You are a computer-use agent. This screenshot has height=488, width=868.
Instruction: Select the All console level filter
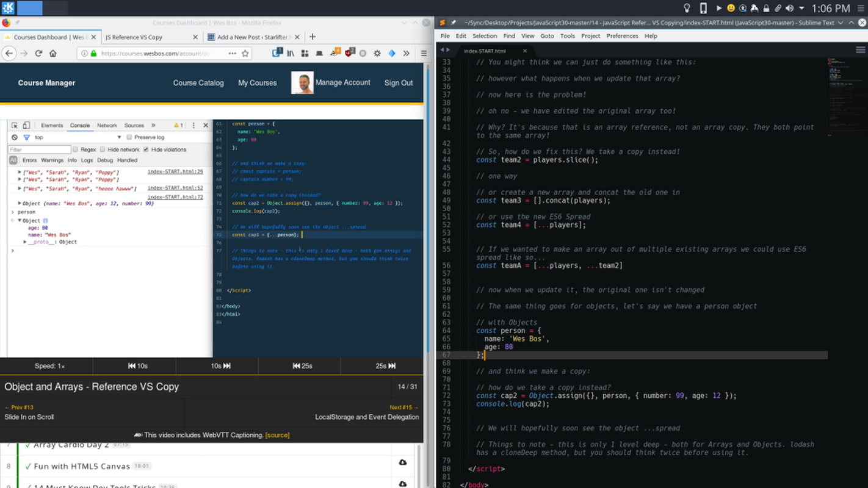click(x=13, y=160)
